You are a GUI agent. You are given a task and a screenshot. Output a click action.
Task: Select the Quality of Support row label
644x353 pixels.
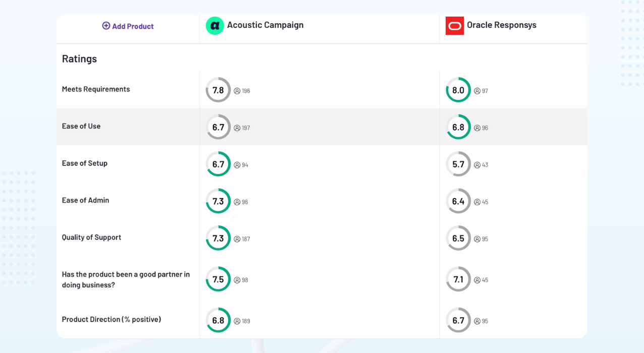(91, 237)
